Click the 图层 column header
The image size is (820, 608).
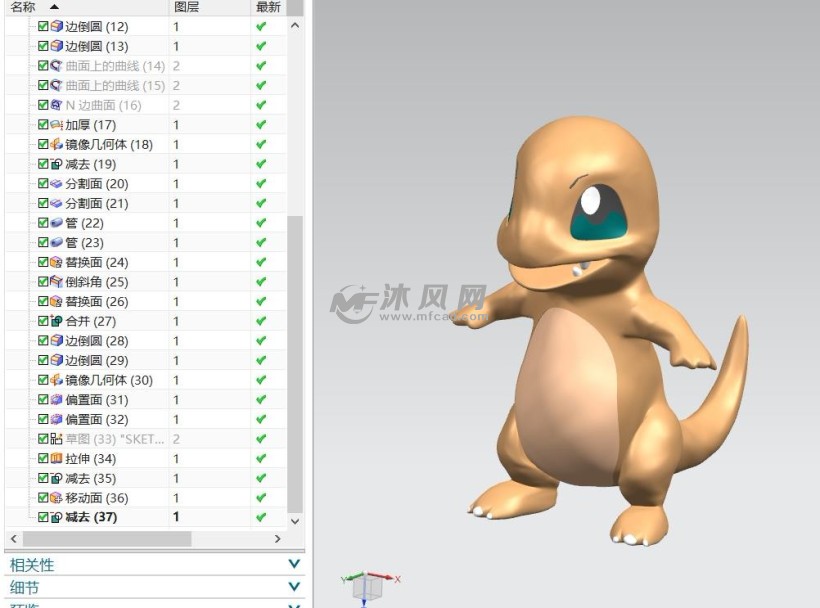(x=210, y=7)
